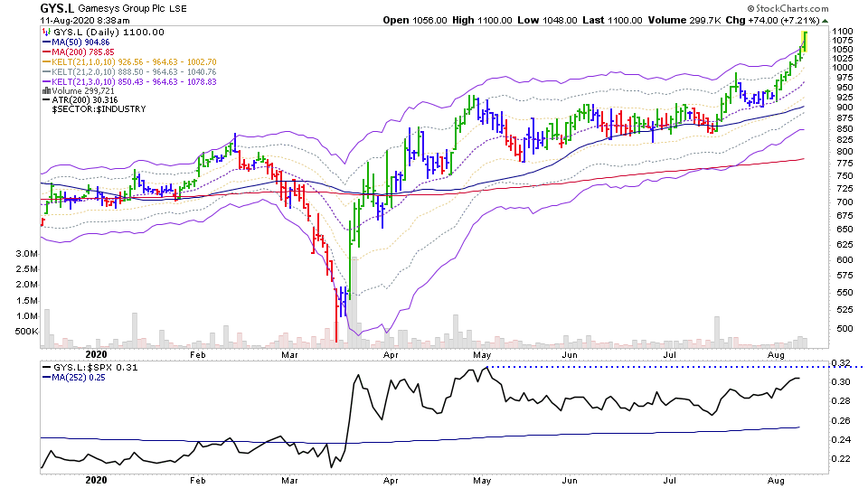The height and width of the screenshot is (488, 868).
Task: Click the yellow-highlighted latest price bar
Action: click(805, 42)
